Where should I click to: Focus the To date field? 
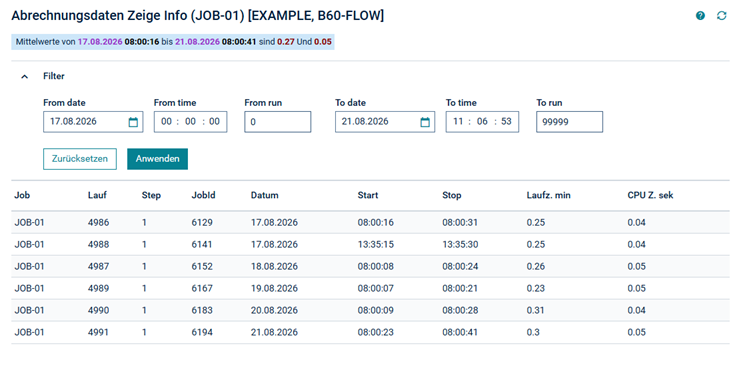pos(385,122)
